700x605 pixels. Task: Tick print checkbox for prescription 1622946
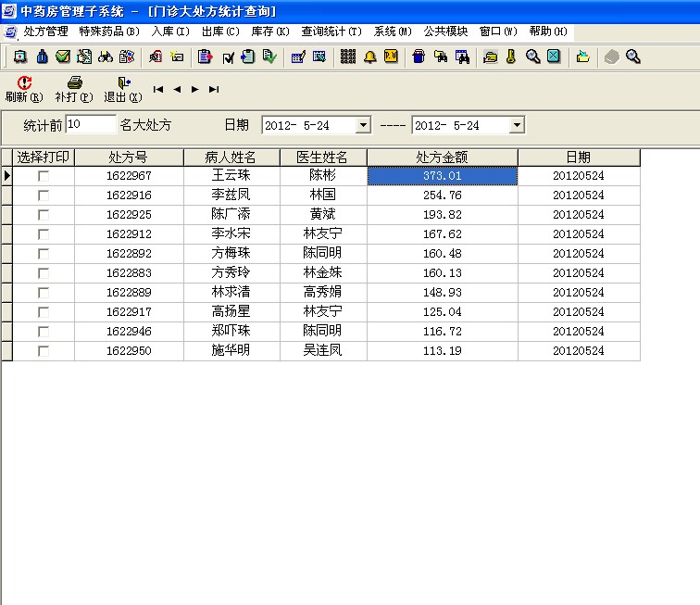pos(44,332)
